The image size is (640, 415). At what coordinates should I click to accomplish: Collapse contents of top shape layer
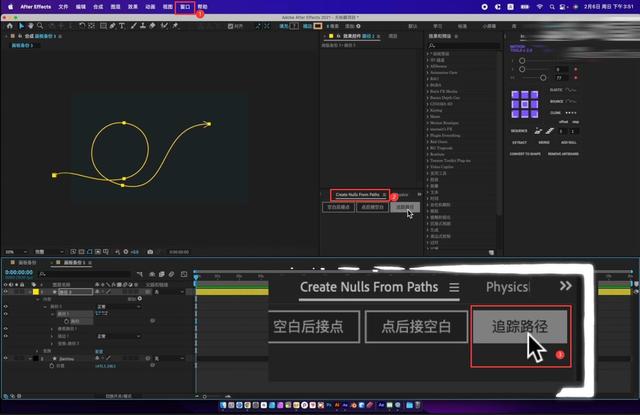(38, 299)
